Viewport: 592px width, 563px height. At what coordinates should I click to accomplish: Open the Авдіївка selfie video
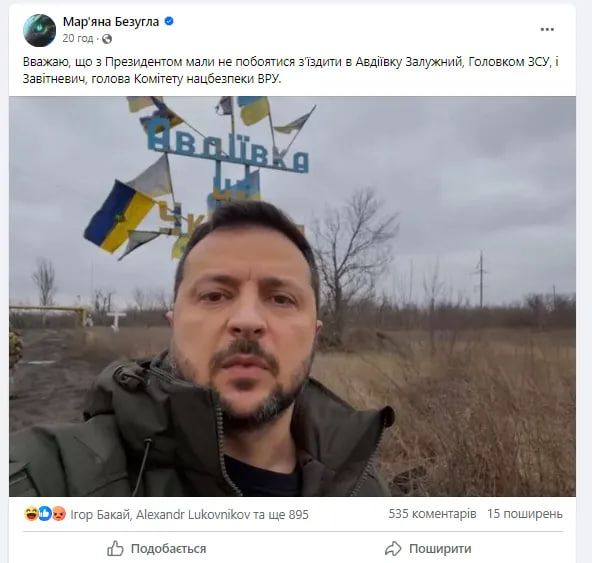click(x=293, y=296)
